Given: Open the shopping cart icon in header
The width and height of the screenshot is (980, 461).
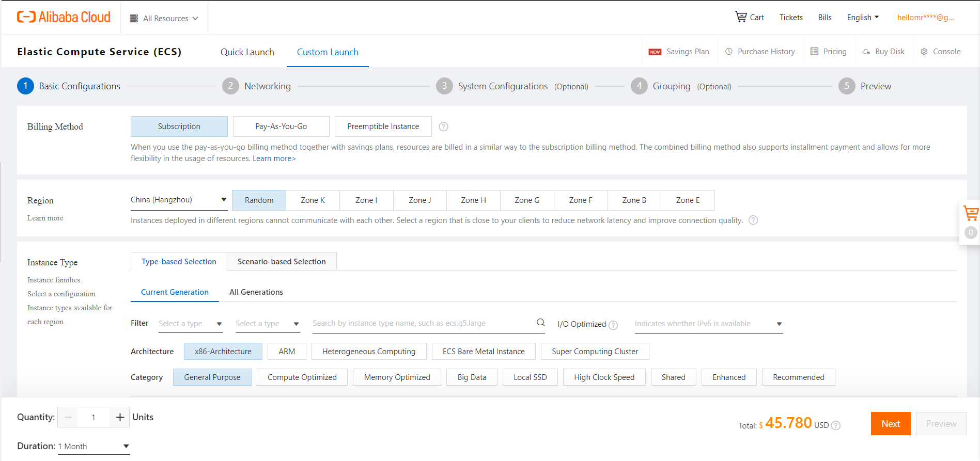Looking at the screenshot, I should (x=741, y=17).
